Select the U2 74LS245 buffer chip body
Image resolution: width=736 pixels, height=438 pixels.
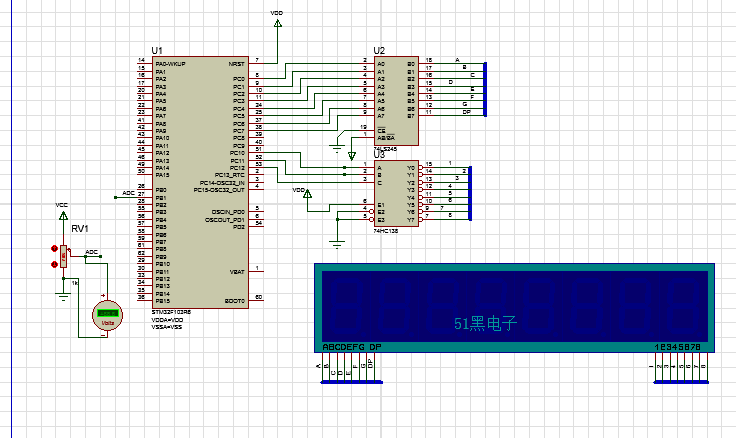coord(396,101)
